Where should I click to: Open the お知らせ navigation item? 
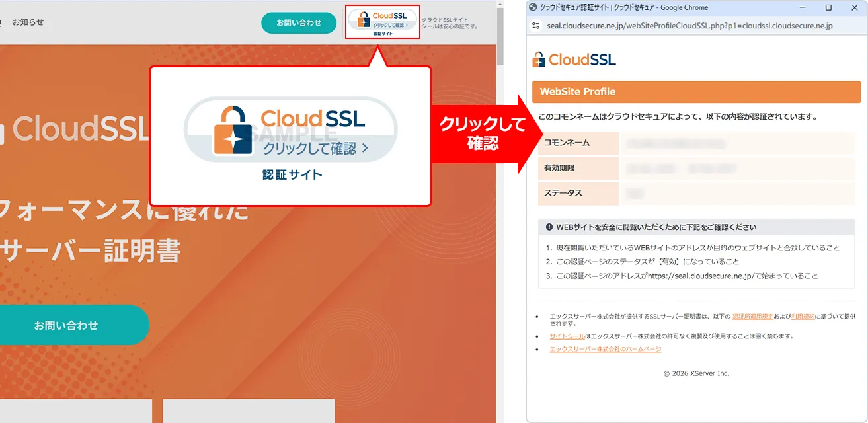[28, 22]
